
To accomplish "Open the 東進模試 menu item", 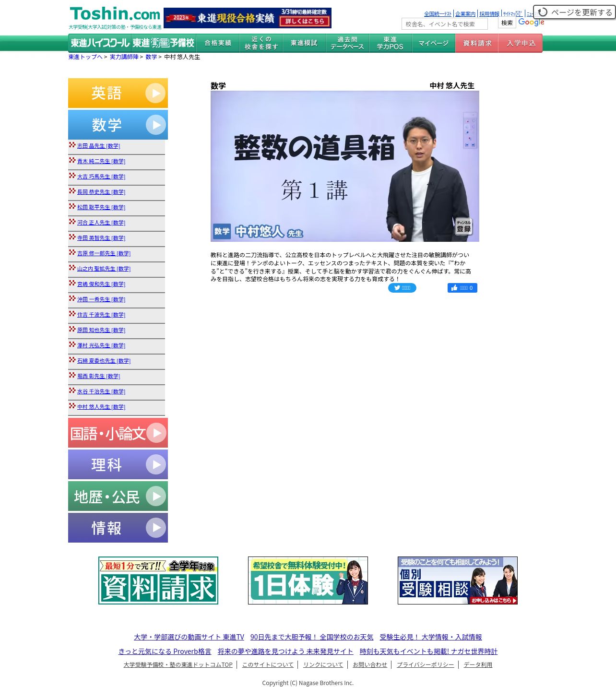I will point(304,43).
